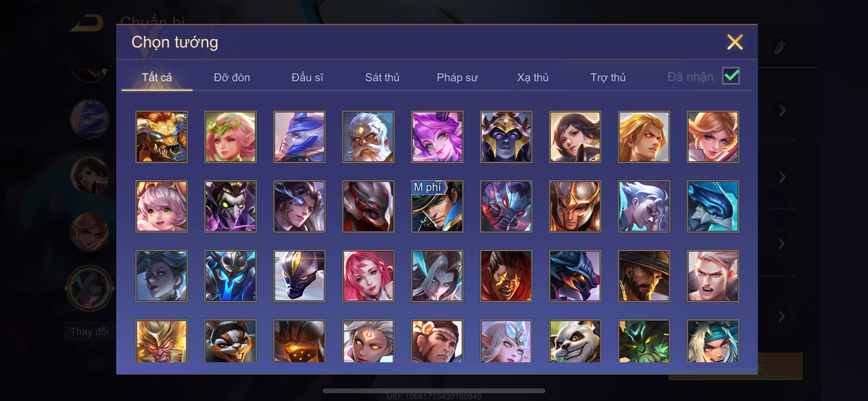Choose the white-bearded old man hero portrait

(x=368, y=137)
